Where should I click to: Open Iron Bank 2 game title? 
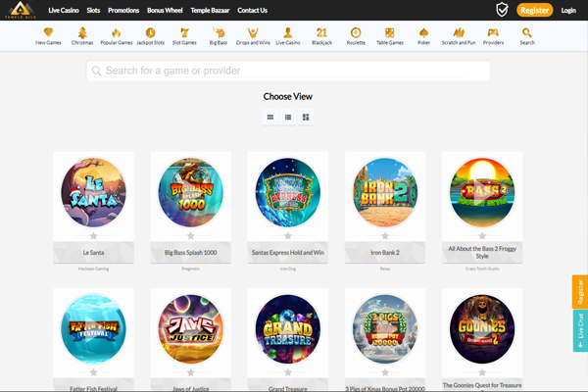[x=385, y=253]
